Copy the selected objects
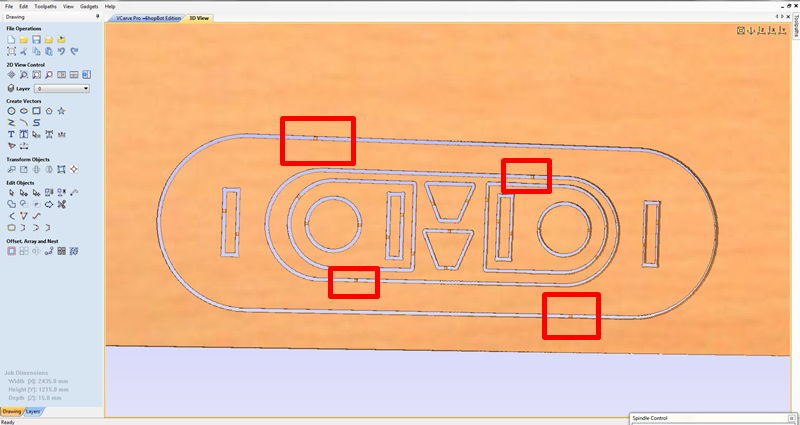The image size is (800, 425). point(36,51)
